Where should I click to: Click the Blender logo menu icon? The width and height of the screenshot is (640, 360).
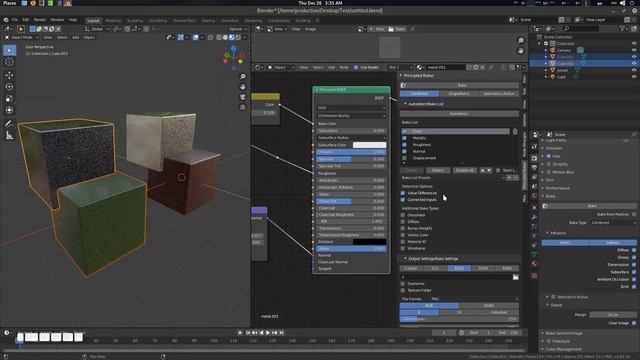pos(6,20)
